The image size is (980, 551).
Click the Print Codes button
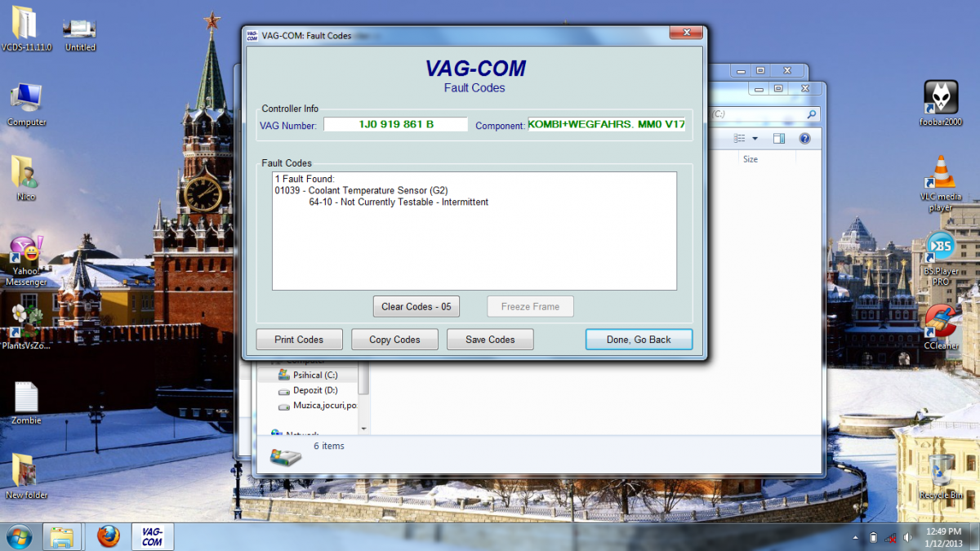tap(299, 340)
